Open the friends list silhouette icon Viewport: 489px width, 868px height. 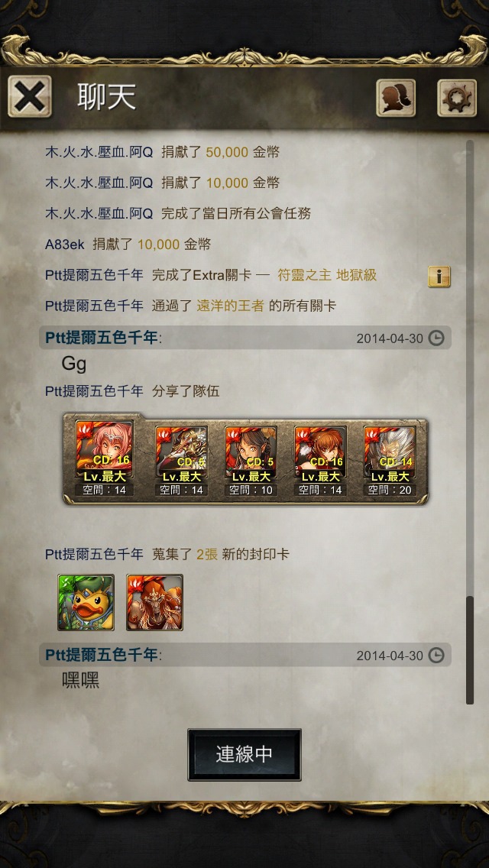tap(396, 98)
